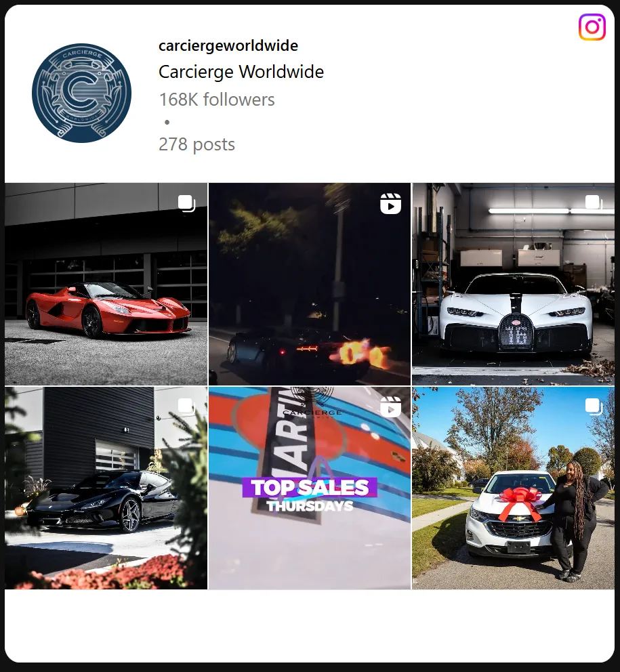
Task: Open the Instagram logo icon
Action: tap(592, 26)
